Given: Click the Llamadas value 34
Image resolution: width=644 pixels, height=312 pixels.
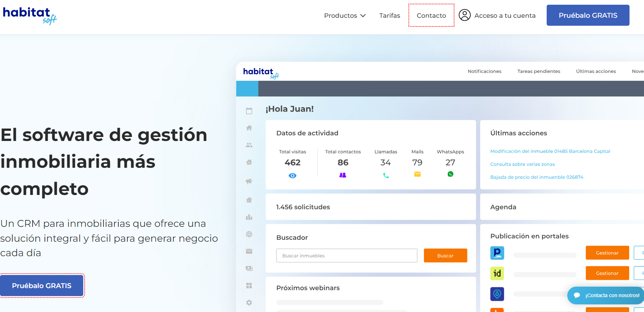Looking at the screenshot, I should click(x=386, y=162).
